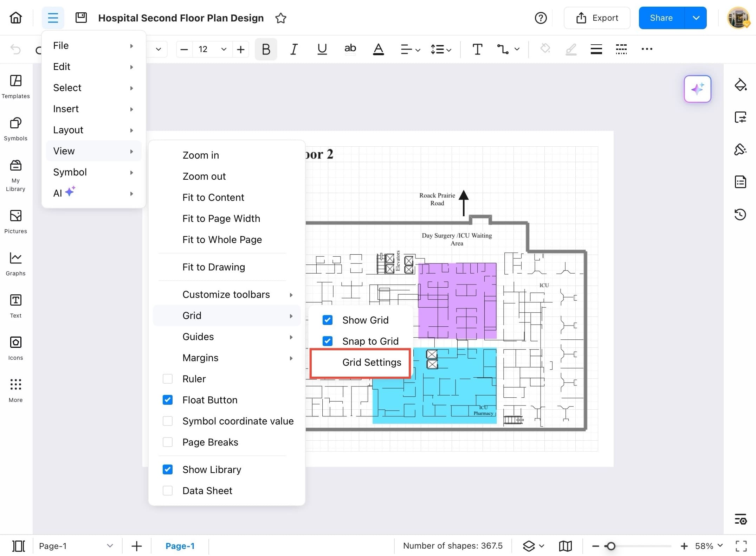The width and height of the screenshot is (756, 556).
Task: Toggle bold text formatting in the toolbar
Action: tap(266, 49)
